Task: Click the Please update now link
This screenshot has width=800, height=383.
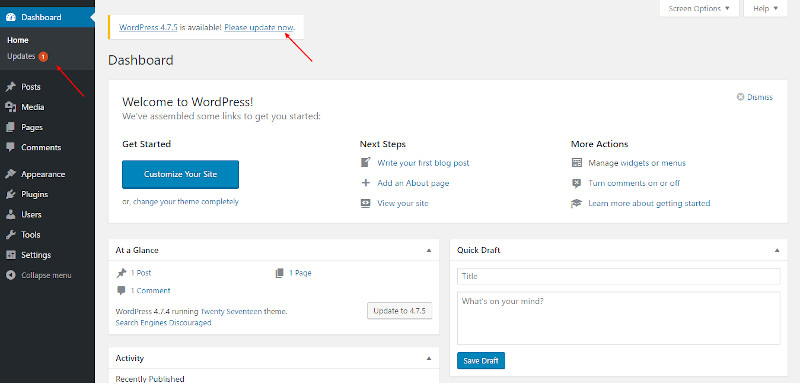Action: (x=259, y=28)
